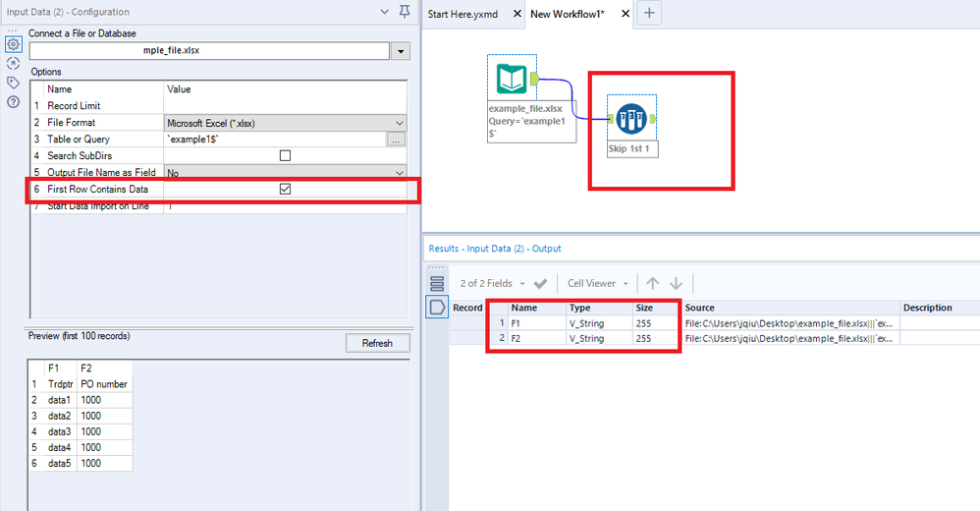This screenshot has height=511, width=980.
Task: Select the F1 row in results
Action: [x=537, y=323]
